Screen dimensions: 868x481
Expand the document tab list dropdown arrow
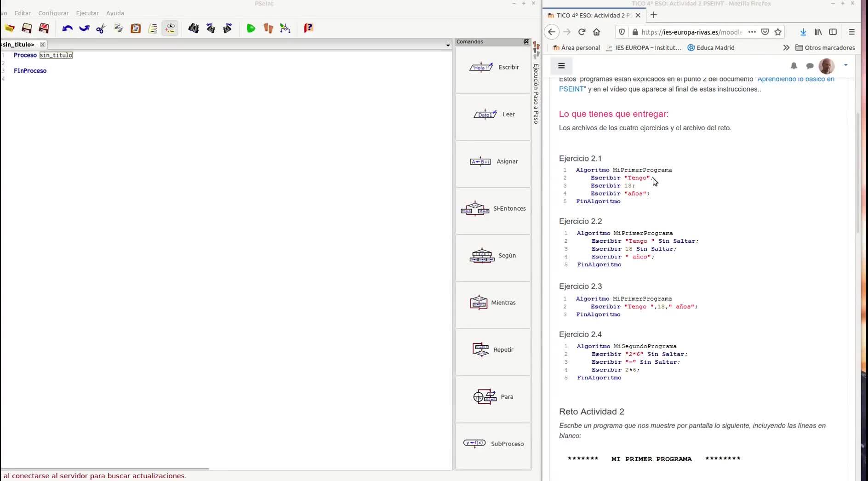pyautogui.click(x=448, y=45)
